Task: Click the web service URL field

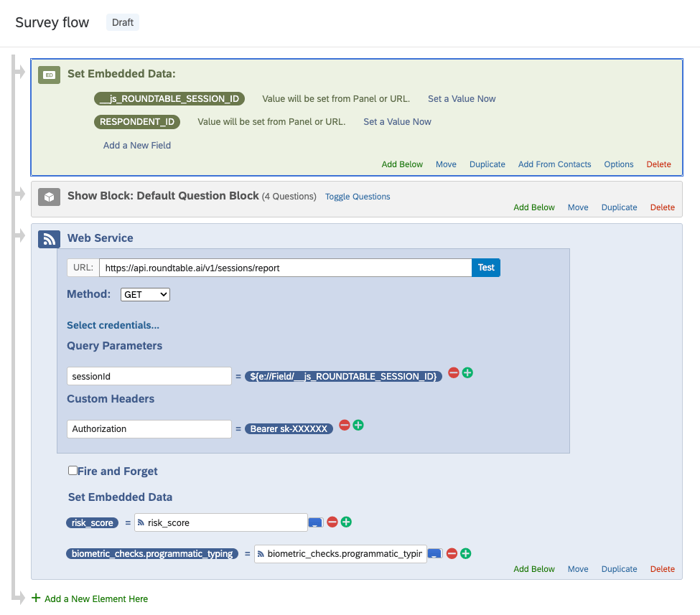Action: (285, 268)
